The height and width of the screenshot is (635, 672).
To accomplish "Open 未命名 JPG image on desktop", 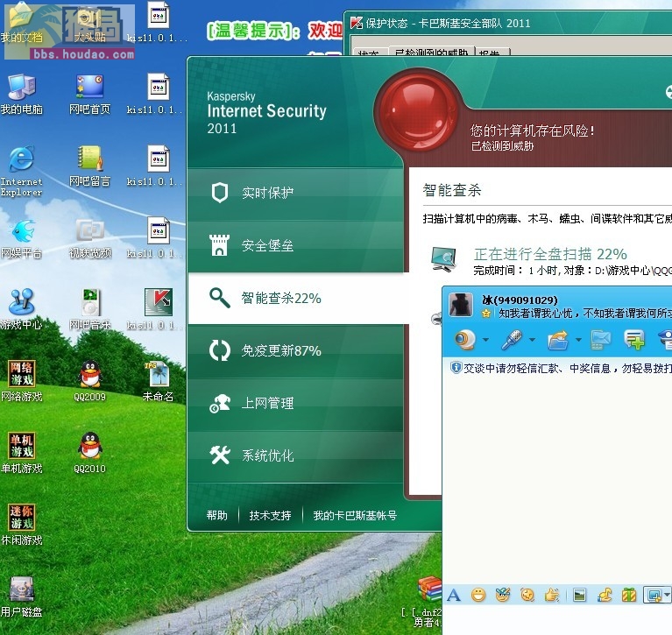I will click(158, 381).
